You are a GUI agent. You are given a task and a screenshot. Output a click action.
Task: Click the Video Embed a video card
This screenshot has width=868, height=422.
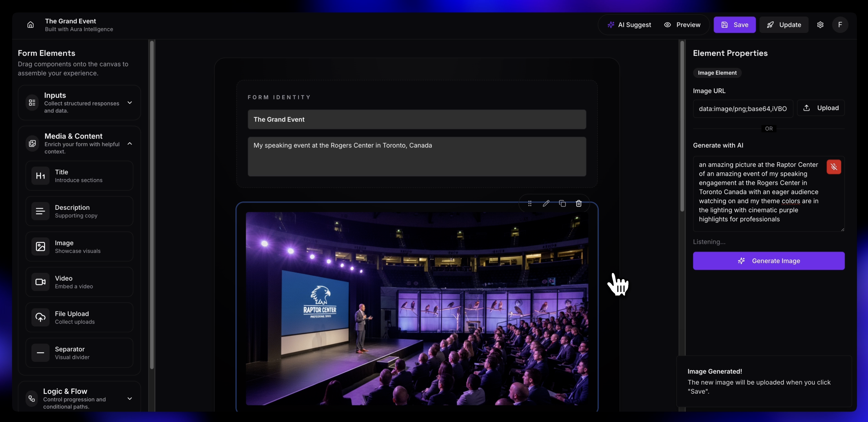(x=79, y=282)
